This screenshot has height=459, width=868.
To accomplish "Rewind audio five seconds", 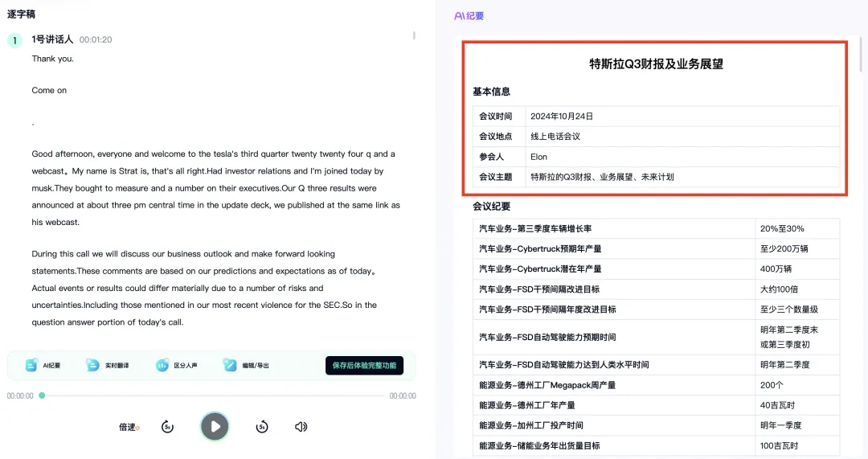I will pyautogui.click(x=167, y=427).
